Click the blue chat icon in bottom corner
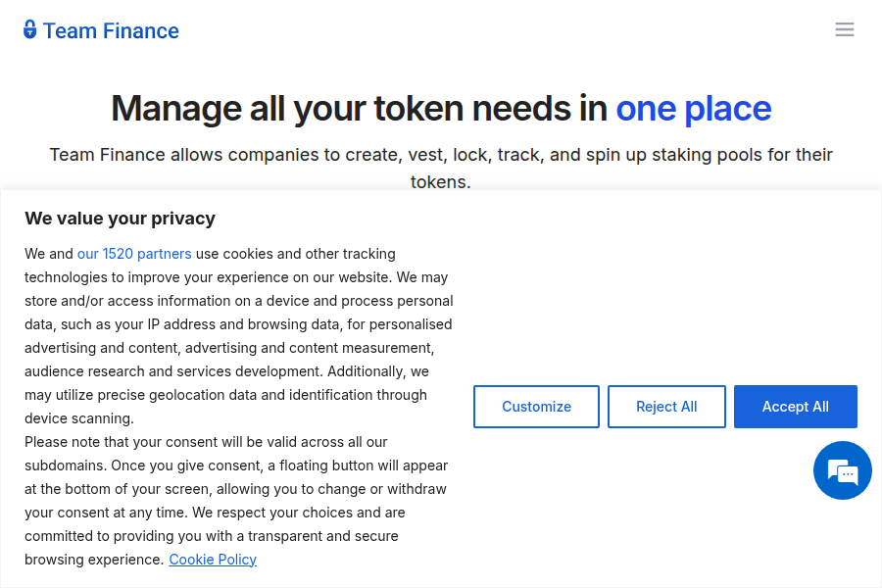Viewport: 882px width, 588px height. pos(842,470)
